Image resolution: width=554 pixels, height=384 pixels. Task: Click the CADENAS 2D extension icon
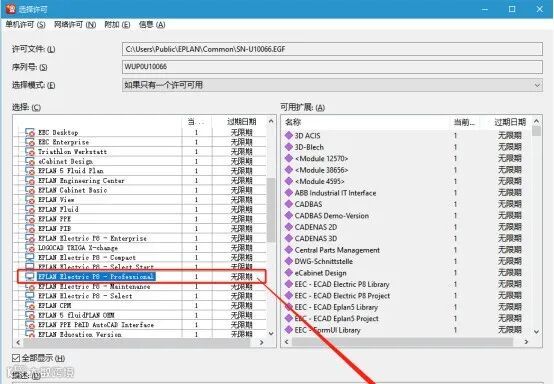289,227
